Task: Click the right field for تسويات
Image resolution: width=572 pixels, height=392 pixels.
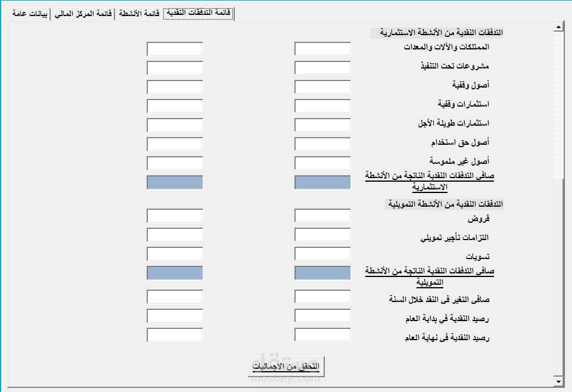Action: tap(322, 254)
